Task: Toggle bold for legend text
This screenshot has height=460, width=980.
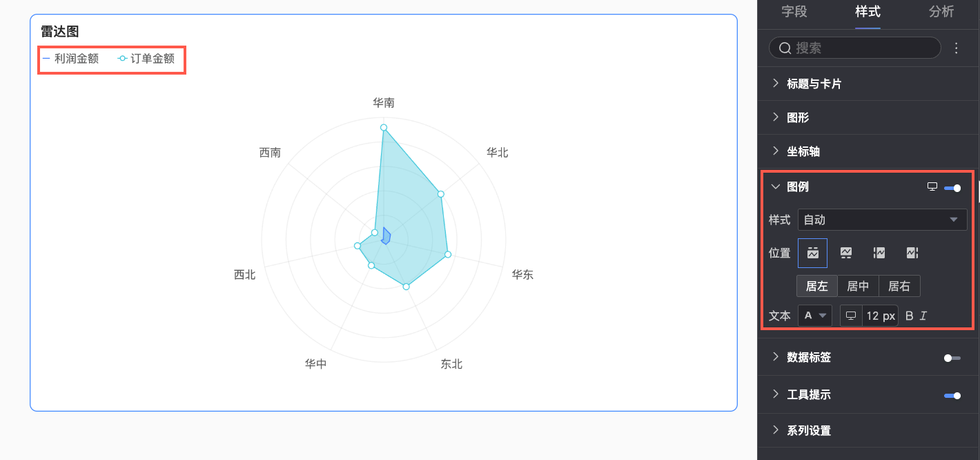Action: (x=909, y=316)
